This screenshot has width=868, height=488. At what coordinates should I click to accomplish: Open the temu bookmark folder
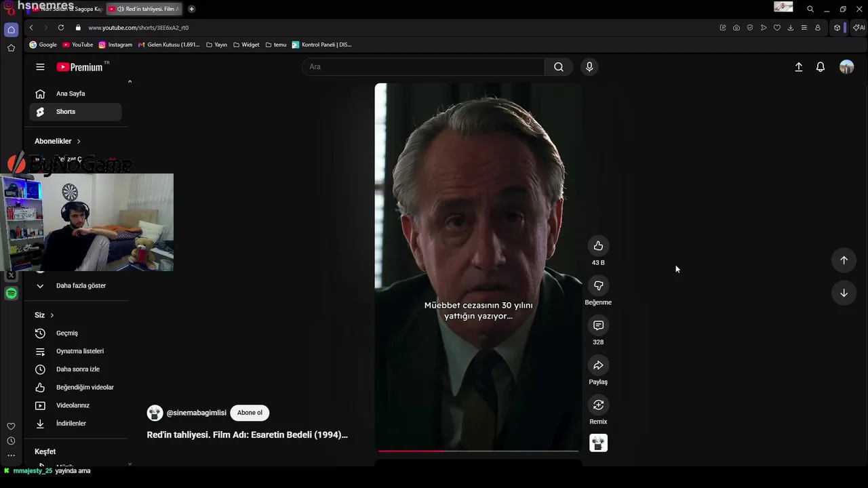pos(276,45)
